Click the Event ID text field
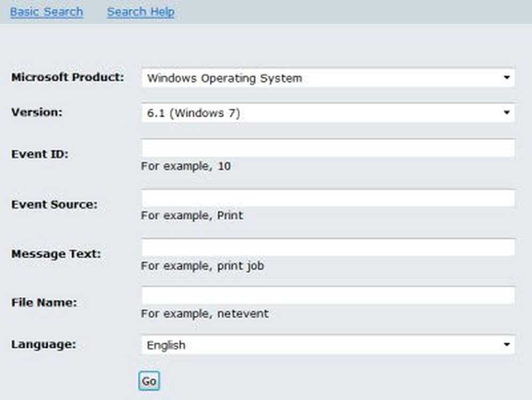 [328, 148]
